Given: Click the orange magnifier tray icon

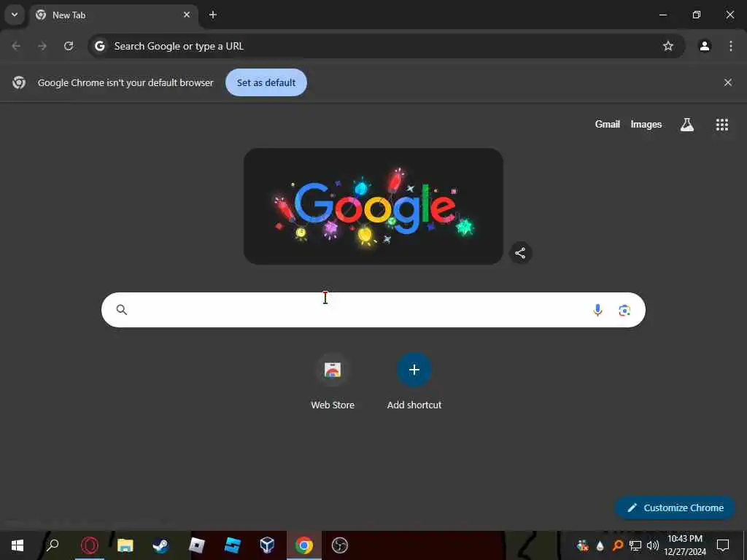Looking at the screenshot, I should pyautogui.click(x=617, y=545).
